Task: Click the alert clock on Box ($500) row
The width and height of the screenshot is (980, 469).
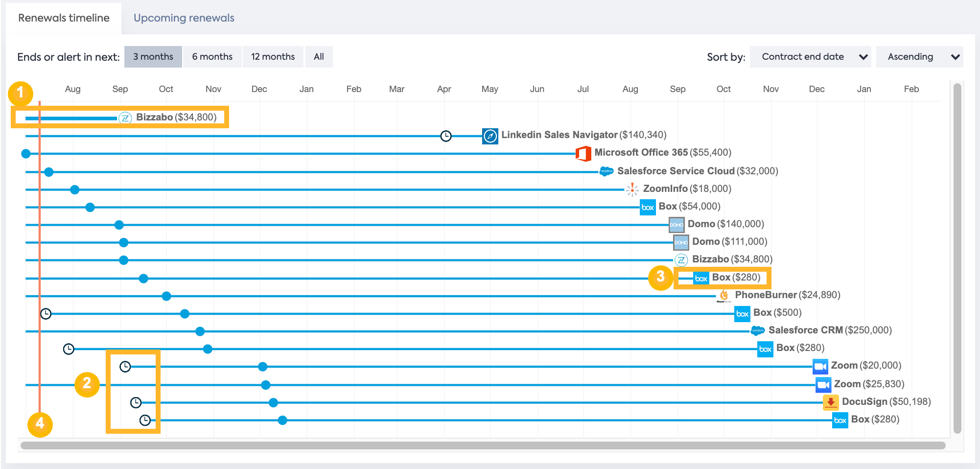Action: point(46,313)
